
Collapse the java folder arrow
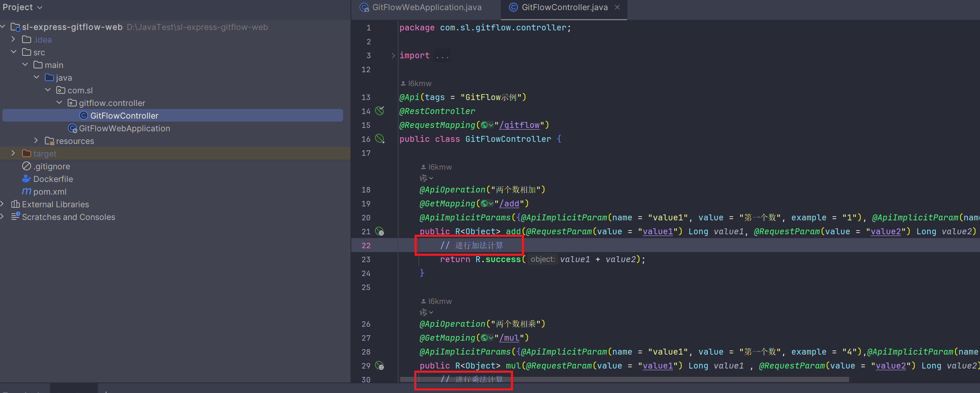point(36,77)
